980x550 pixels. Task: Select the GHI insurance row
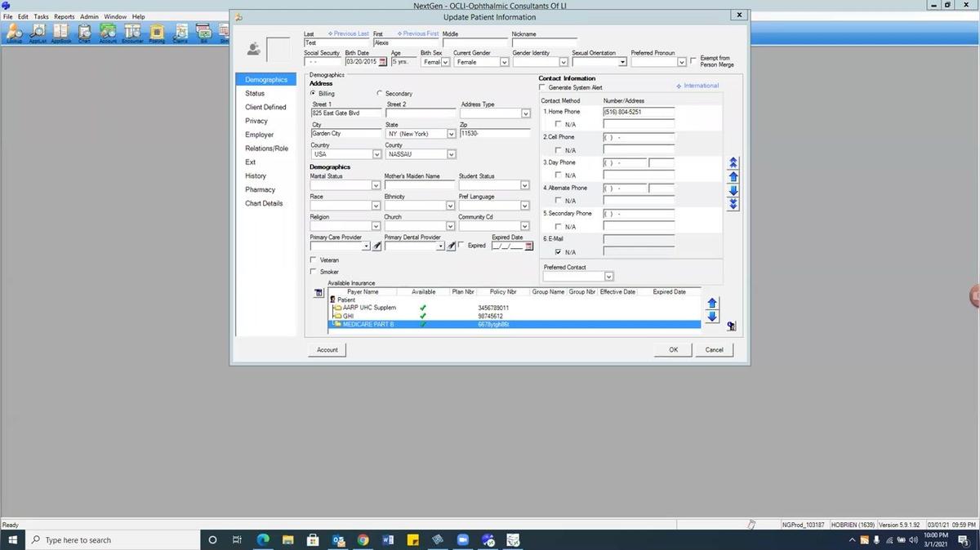pyautogui.click(x=349, y=316)
